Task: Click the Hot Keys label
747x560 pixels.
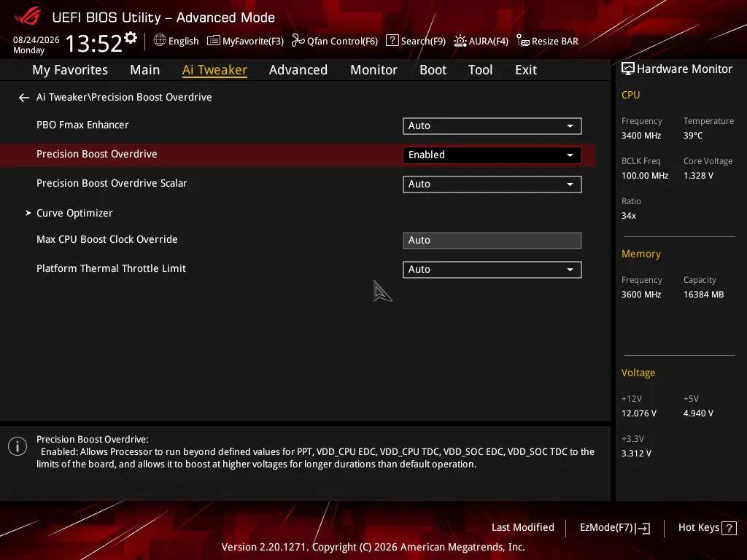Action: pyautogui.click(x=698, y=528)
